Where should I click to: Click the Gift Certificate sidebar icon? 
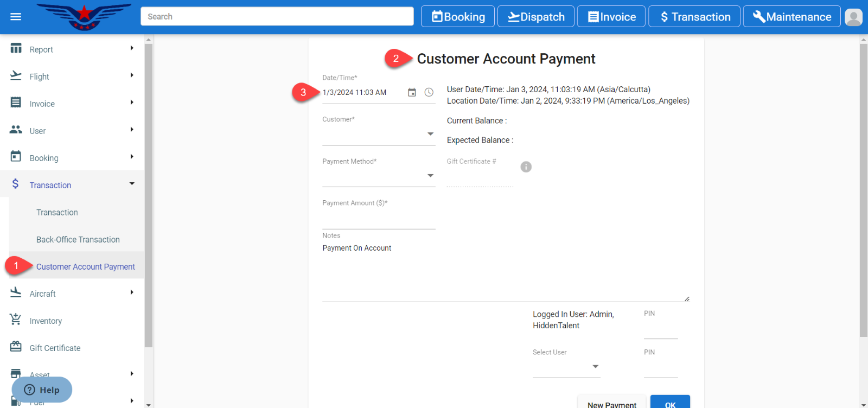pos(16,347)
